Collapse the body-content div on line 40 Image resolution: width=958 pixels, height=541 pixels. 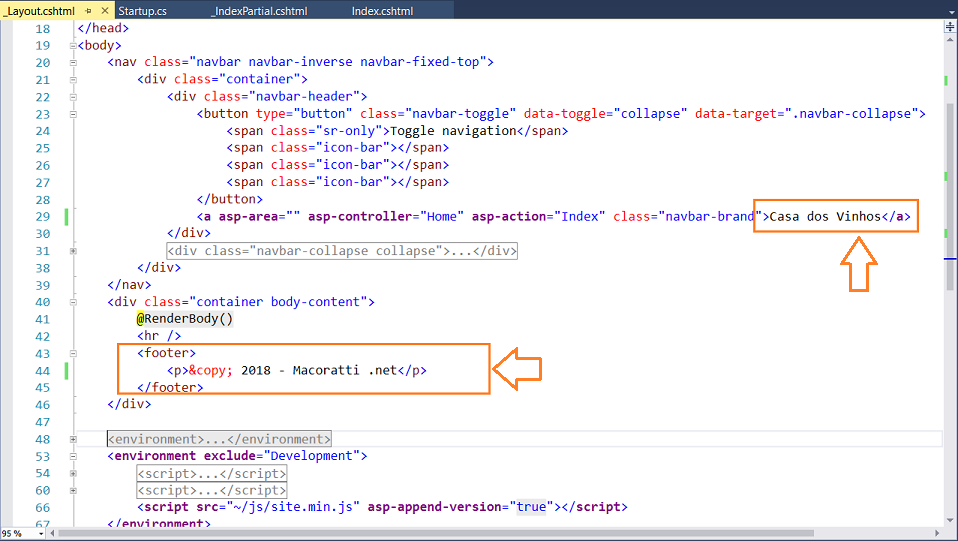(73, 302)
